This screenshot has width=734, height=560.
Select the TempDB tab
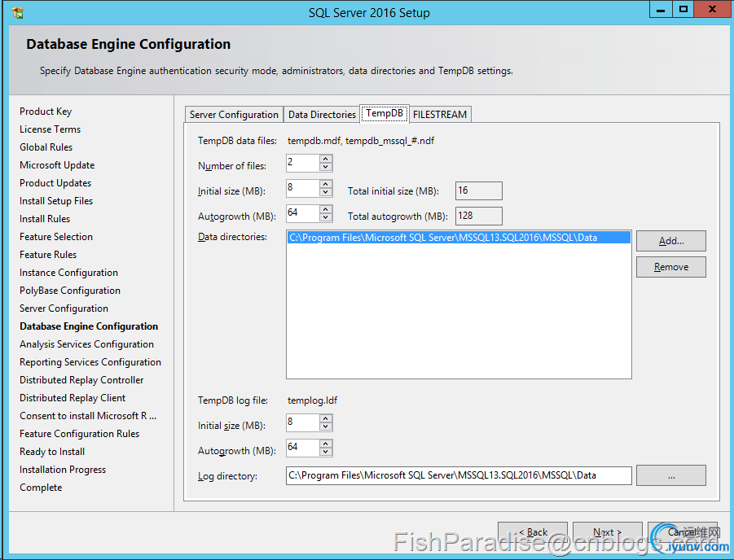385,113
